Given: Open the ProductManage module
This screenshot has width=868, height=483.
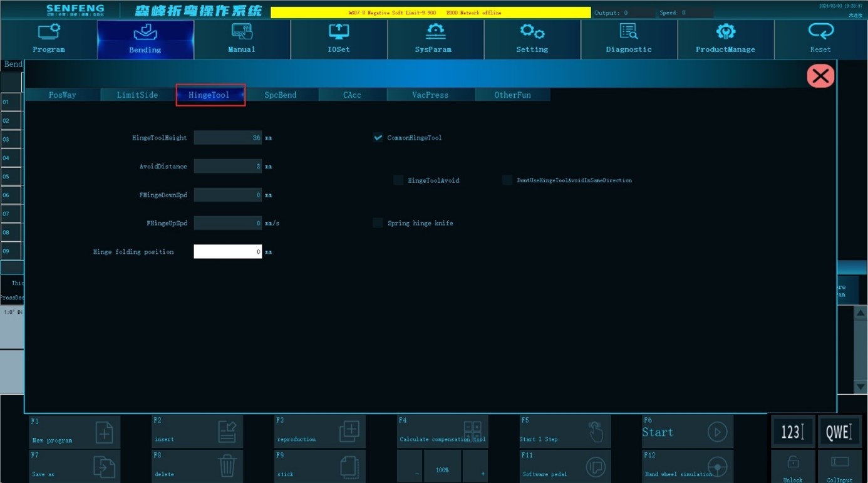Looking at the screenshot, I should click(725, 39).
